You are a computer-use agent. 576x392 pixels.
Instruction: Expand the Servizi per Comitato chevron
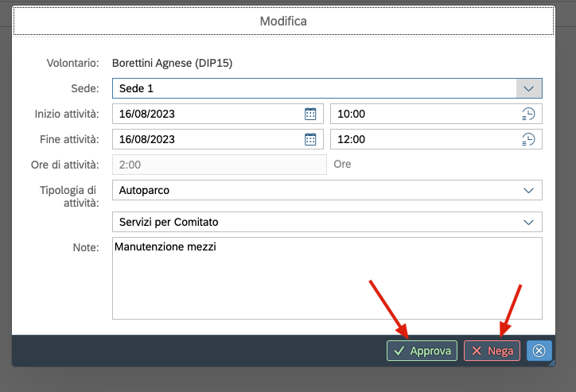(x=528, y=222)
